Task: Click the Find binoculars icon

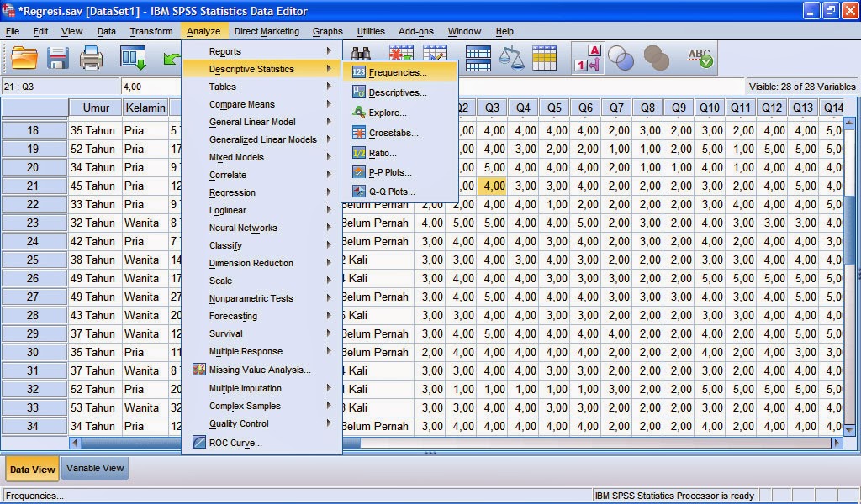Action: pos(361,54)
